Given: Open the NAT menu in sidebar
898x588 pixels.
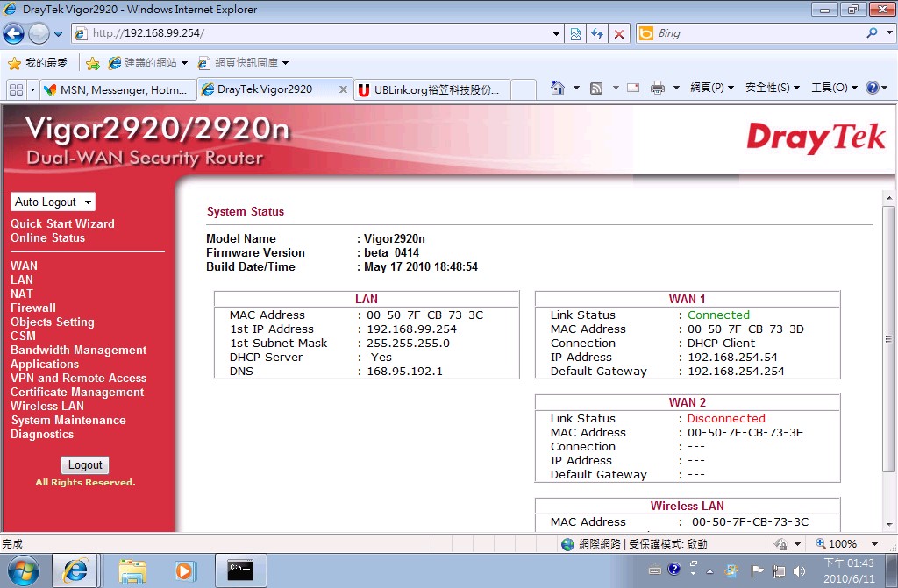Looking at the screenshot, I should click(22, 294).
